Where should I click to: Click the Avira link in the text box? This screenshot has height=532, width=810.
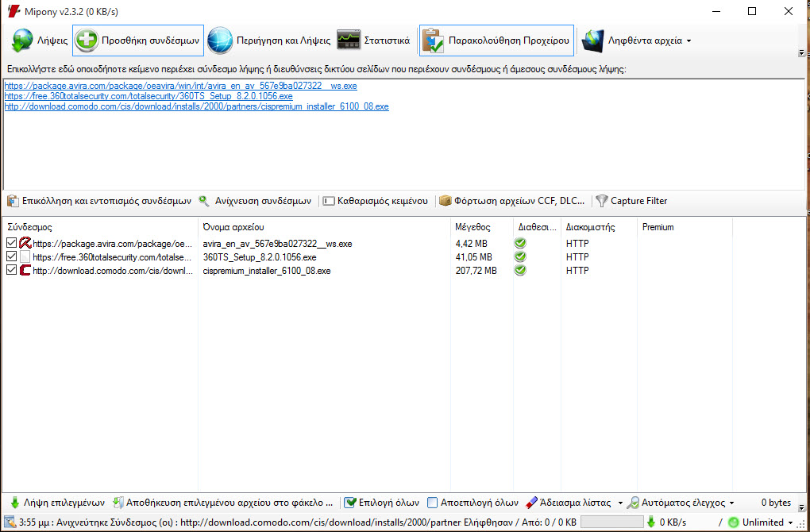(181, 86)
